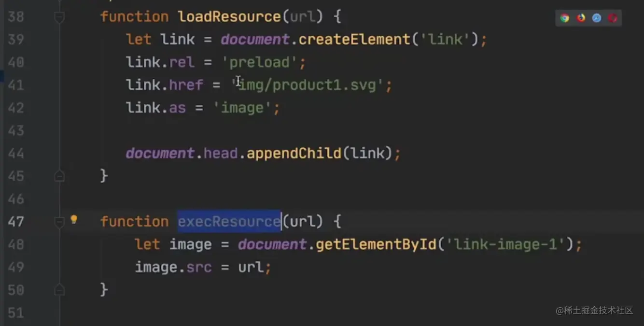The image size is (644, 326).
Task: Open the page in Chrome browser
Action: 565,18
